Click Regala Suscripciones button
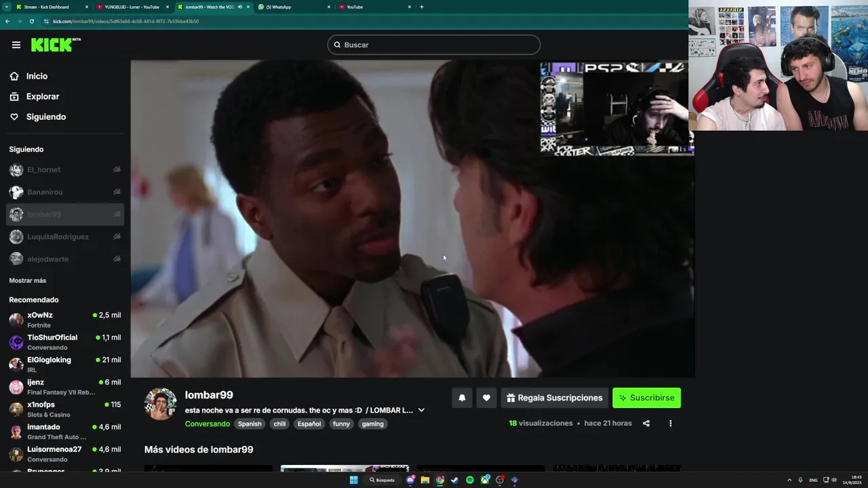Screen dimensions: 868x488 pos(554,398)
